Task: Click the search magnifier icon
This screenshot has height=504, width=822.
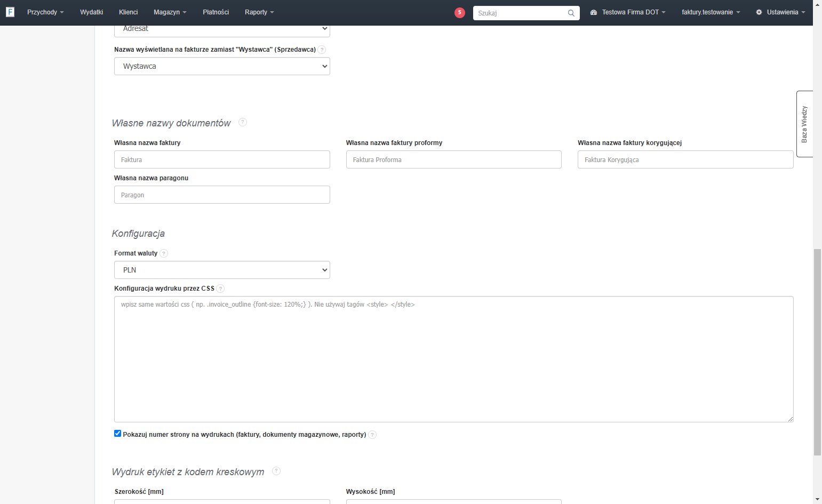Action: click(571, 13)
